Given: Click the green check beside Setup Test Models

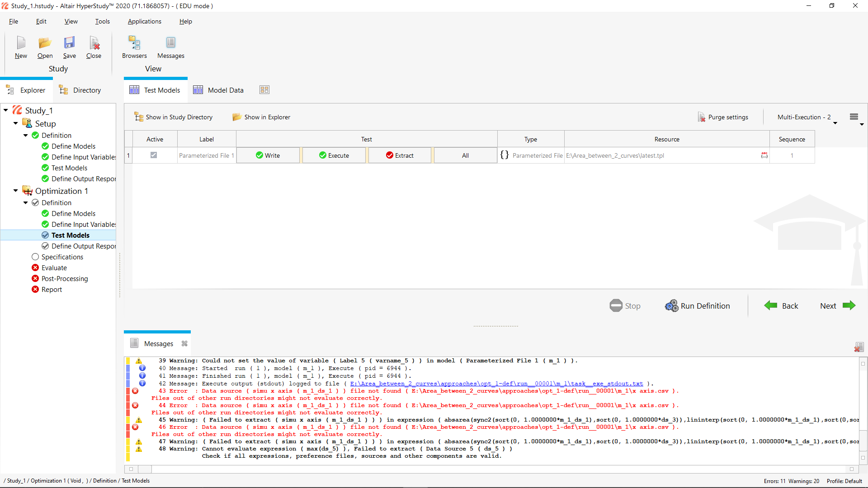Looking at the screenshot, I should point(45,168).
